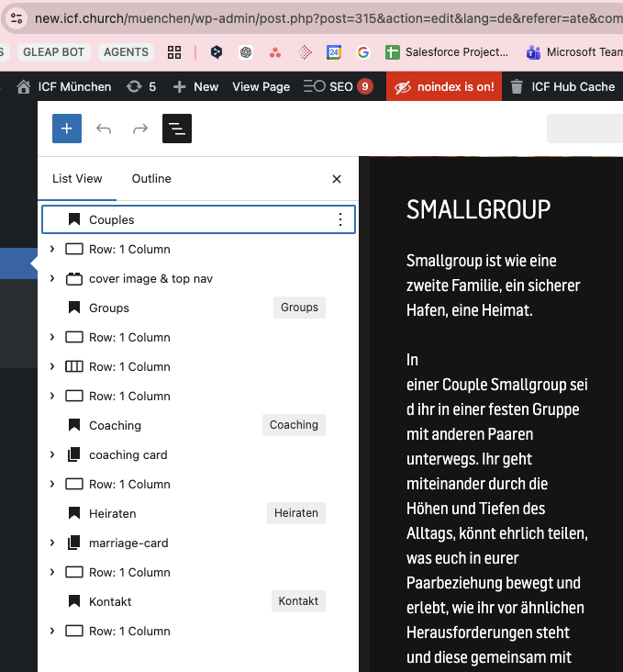Screen dimensions: 623x672
Task: Click the Redo arrow in editor toolbar
Action: [x=140, y=129]
